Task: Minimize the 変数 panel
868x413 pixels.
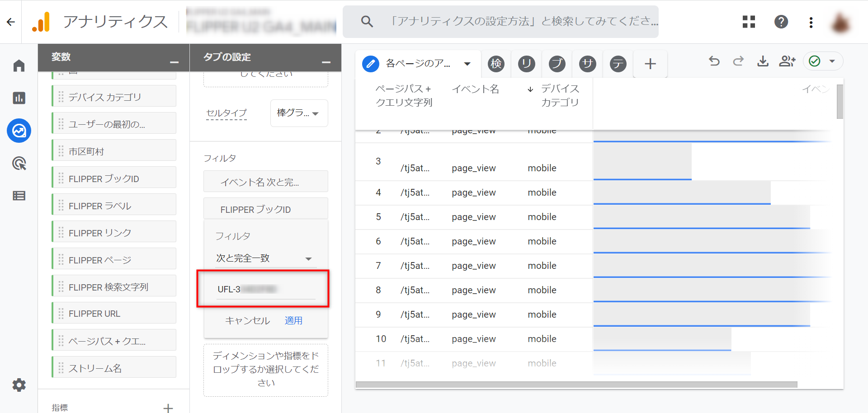Action: tap(174, 62)
